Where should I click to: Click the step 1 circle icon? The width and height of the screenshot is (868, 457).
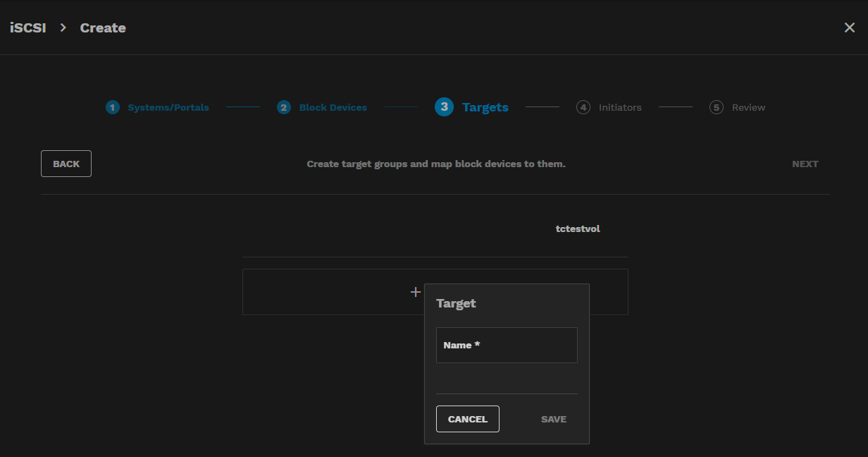coord(113,107)
